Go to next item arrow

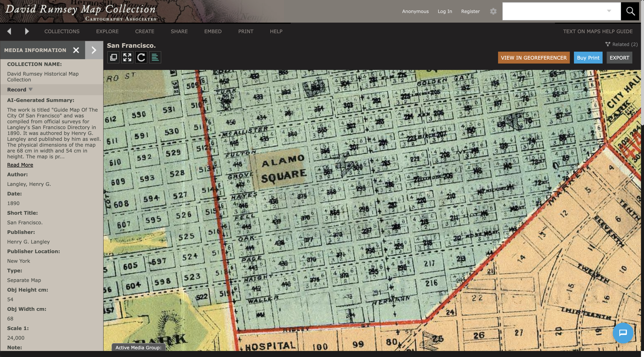(x=27, y=31)
